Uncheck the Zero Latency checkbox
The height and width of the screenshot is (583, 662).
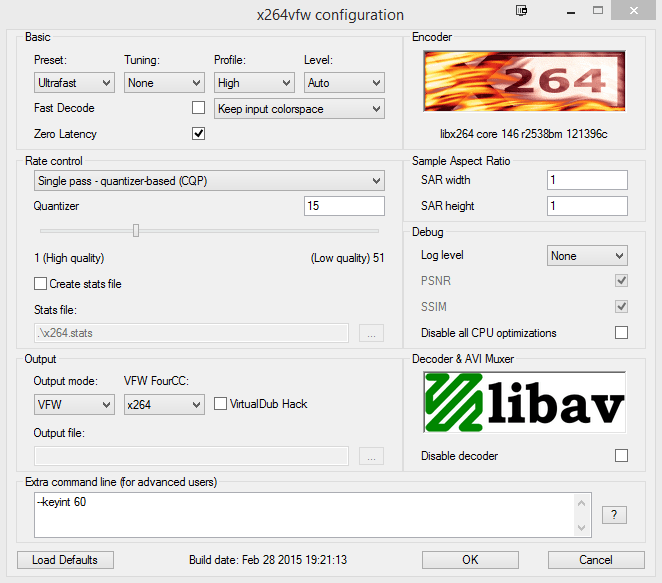click(198, 134)
